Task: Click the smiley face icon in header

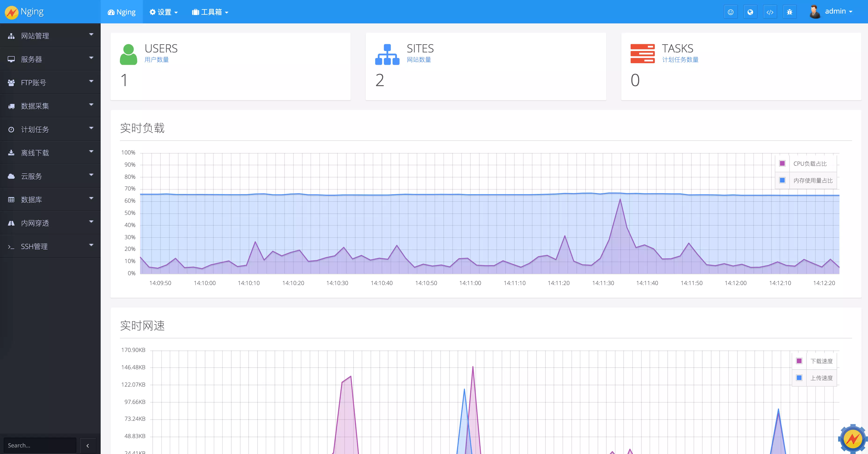Action: (x=731, y=12)
